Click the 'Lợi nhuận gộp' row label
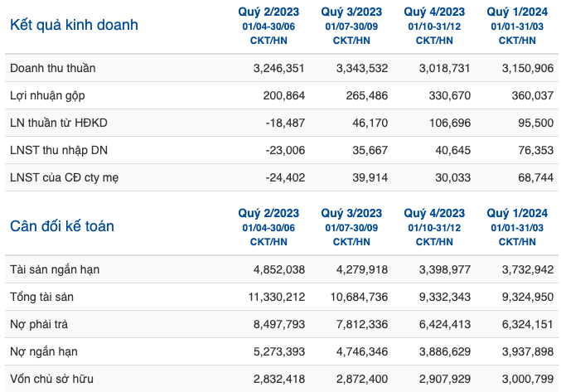The width and height of the screenshot is (561, 392). pos(47,96)
